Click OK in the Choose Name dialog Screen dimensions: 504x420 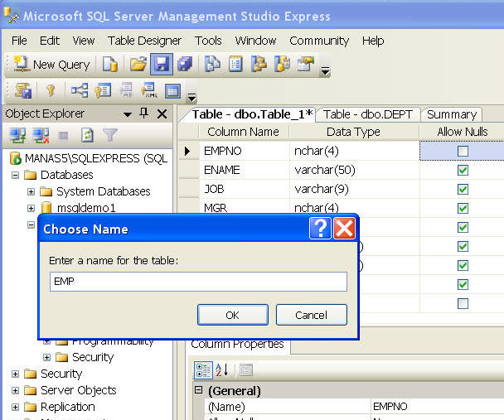click(x=233, y=315)
